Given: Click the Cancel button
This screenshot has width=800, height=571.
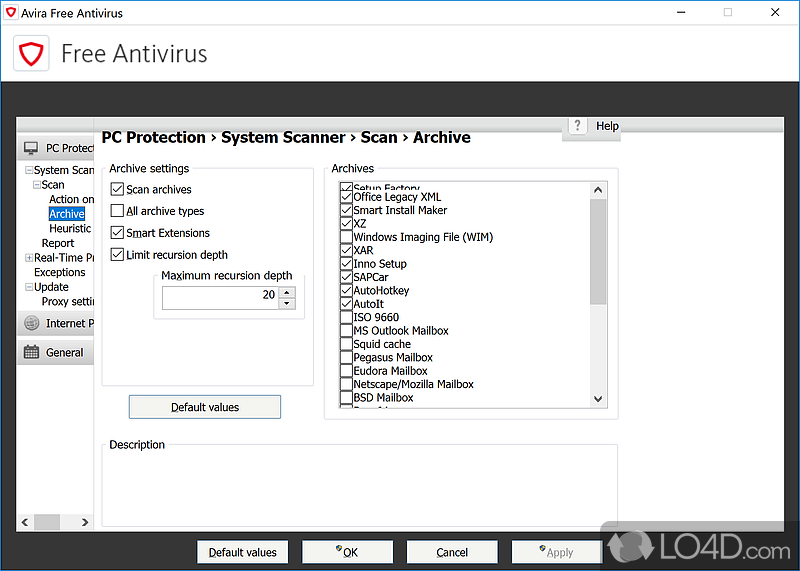Looking at the screenshot, I should (452, 552).
